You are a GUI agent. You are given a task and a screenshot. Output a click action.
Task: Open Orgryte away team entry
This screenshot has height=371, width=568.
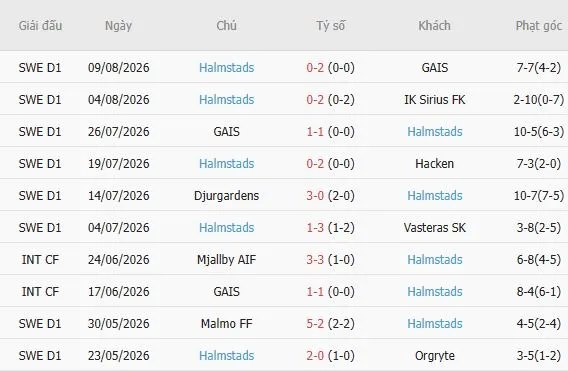[435, 356]
